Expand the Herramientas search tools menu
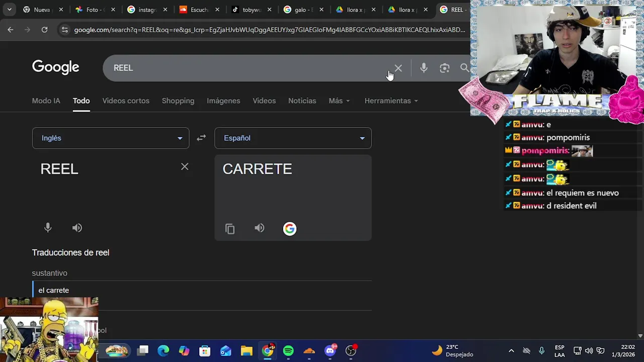Image resolution: width=644 pixels, height=362 pixels. (391, 101)
